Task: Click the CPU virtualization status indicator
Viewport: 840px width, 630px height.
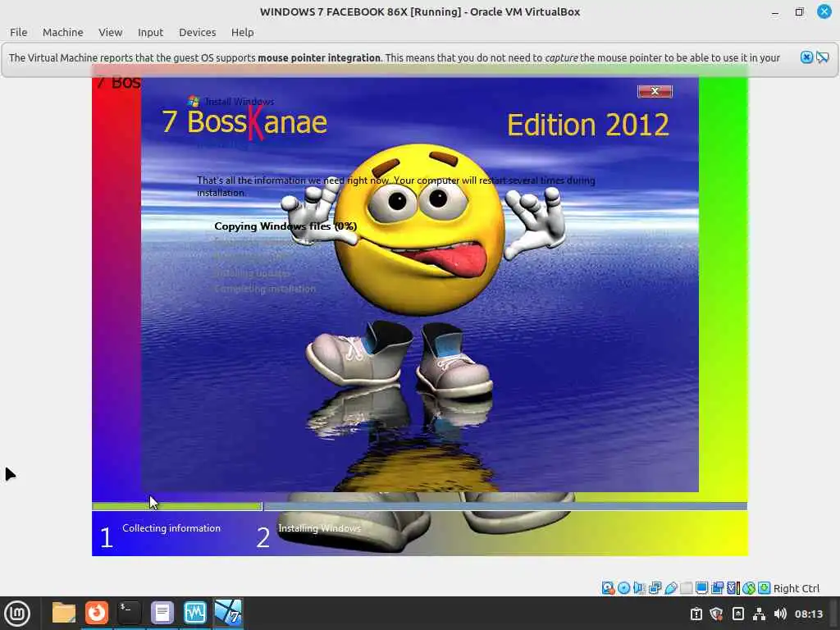Action: pyautogui.click(x=733, y=587)
